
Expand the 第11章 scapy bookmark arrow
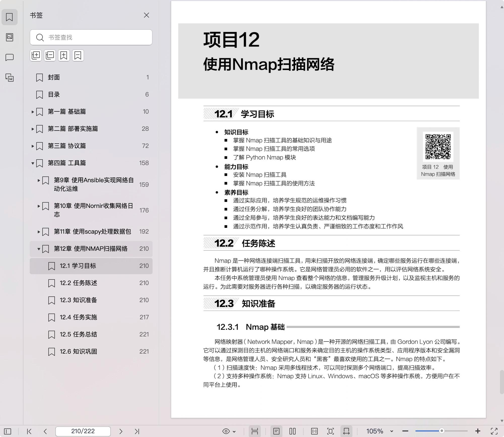39,232
